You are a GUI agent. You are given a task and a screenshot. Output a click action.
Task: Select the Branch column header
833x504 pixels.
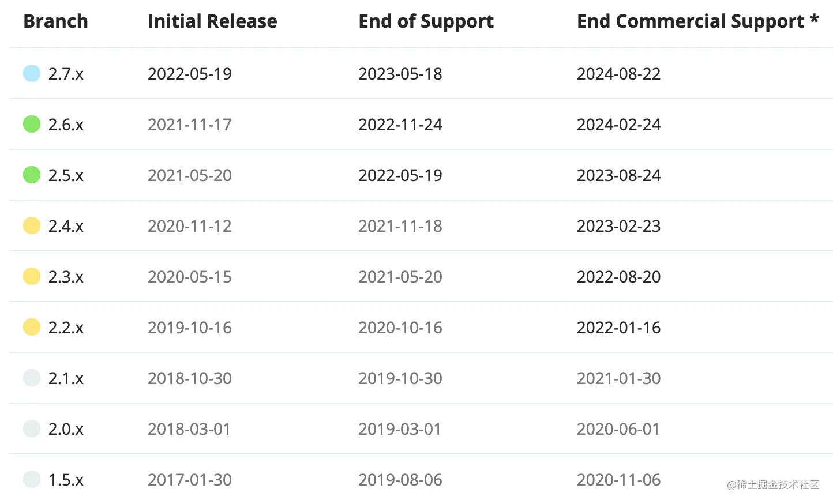point(56,21)
